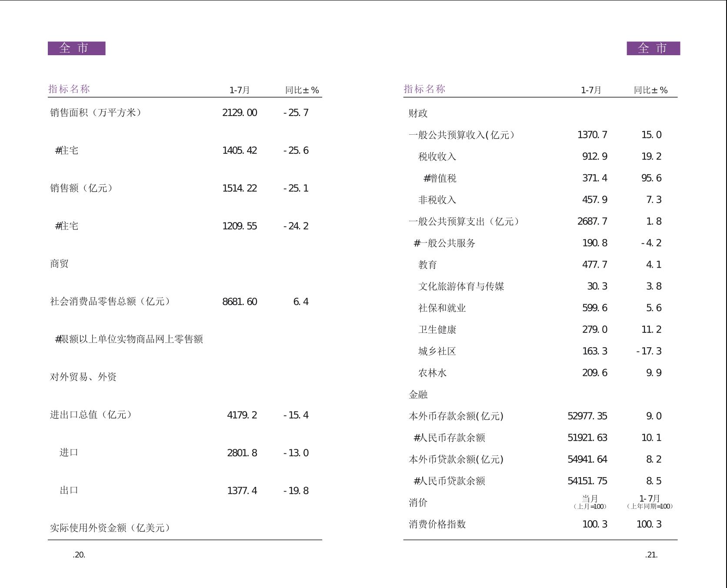Image resolution: width=727 pixels, height=588 pixels.
Task: Click the value 912.9
Action: 595,157
